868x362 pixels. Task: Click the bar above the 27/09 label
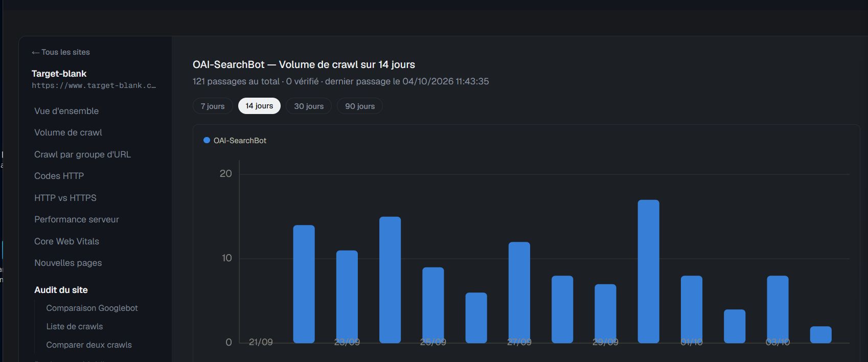tap(519, 292)
